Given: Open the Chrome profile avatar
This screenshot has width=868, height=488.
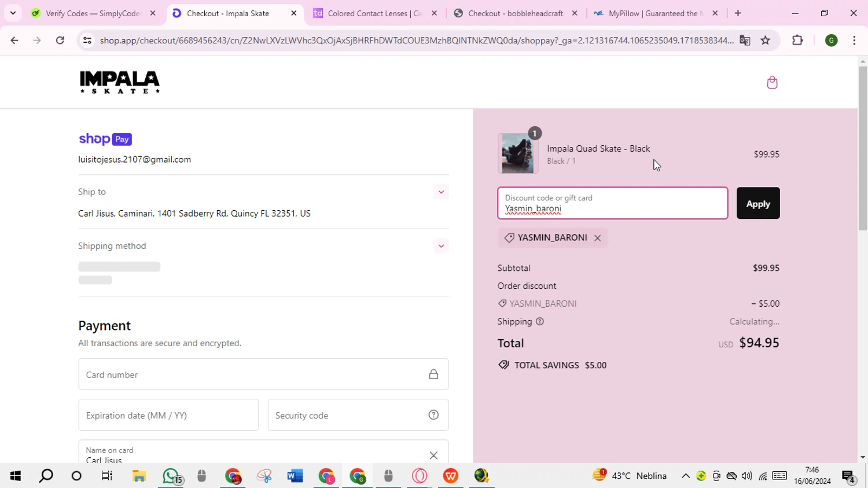Looking at the screenshot, I should pos(832,41).
